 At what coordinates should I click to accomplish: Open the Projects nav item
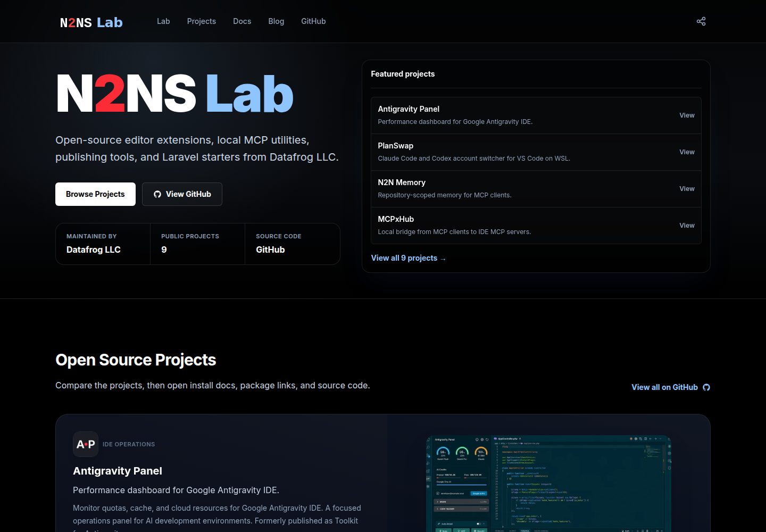202,21
